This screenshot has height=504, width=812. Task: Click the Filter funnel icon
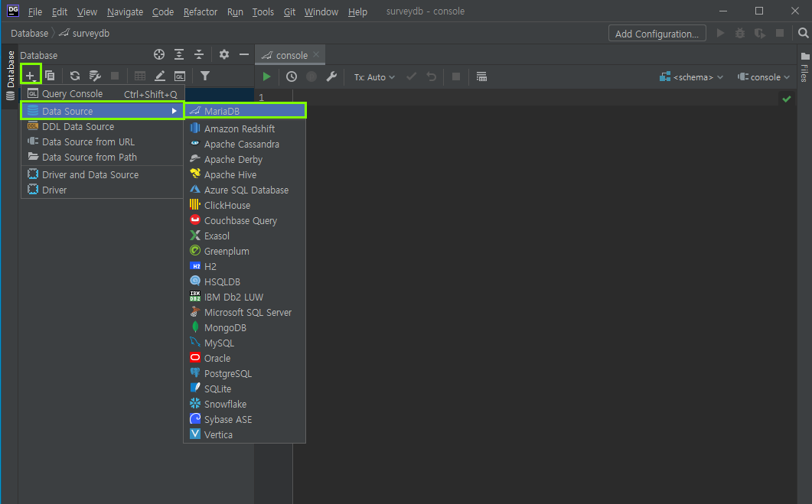click(205, 76)
